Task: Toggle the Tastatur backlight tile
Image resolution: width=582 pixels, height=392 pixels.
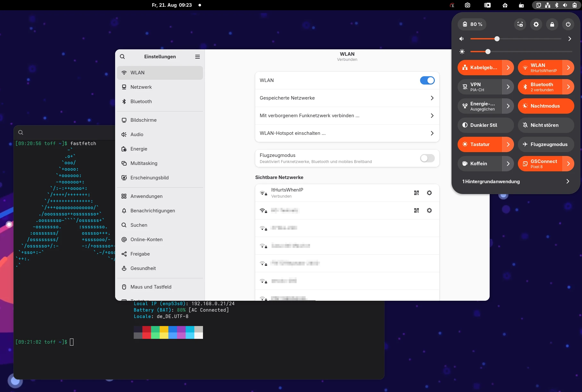Action: point(480,144)
